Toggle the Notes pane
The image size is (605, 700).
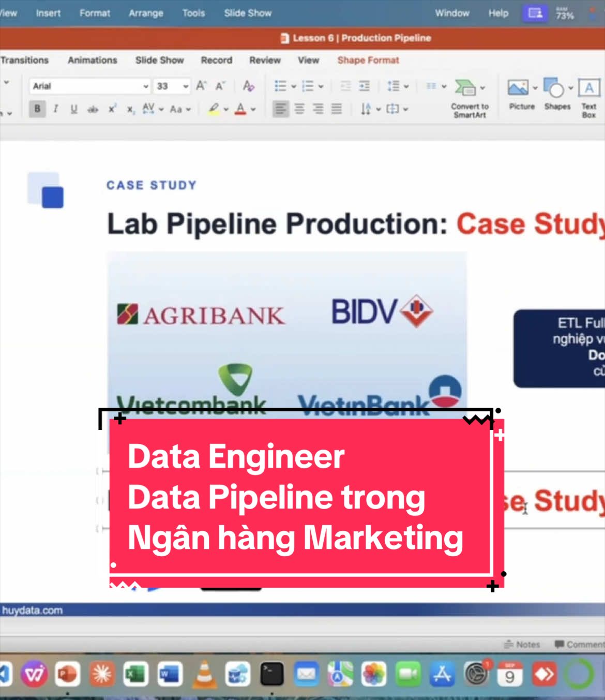pyautogui.click(x=522, y=644)
